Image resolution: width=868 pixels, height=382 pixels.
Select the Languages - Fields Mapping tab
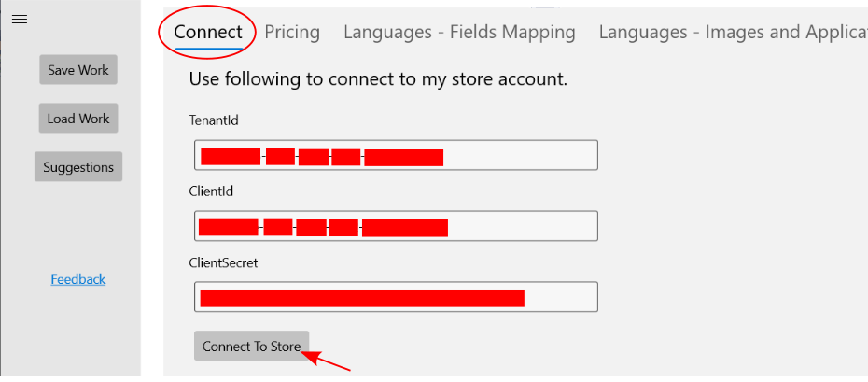click(x=459, y=32)
